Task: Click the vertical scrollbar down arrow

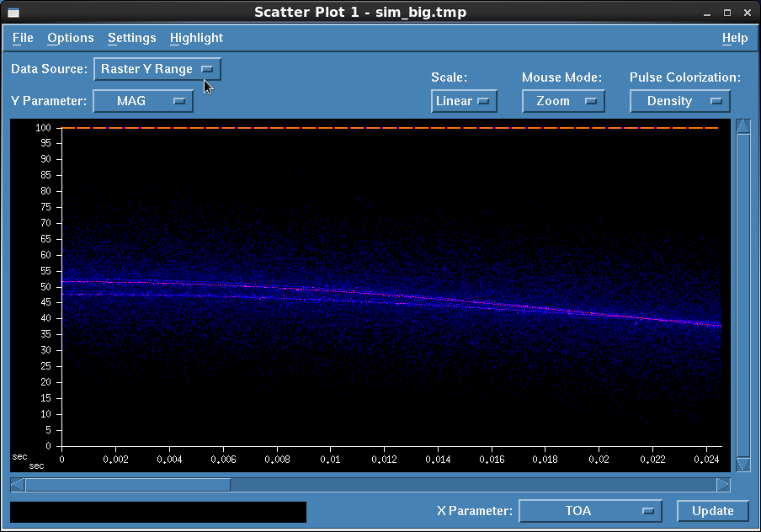Action: pyautogui.click(x=742, y=465)
